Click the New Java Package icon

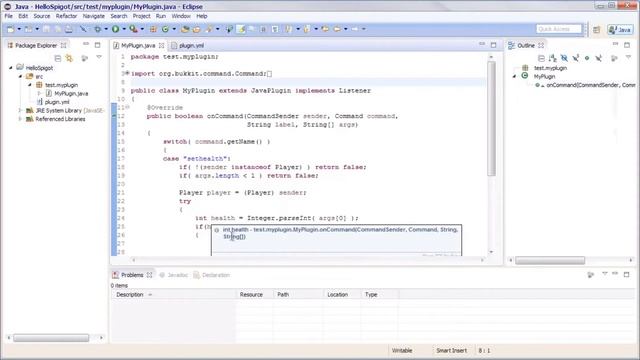point(153,29)
